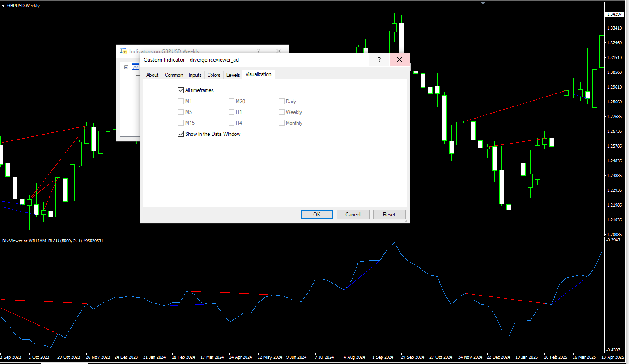
Task: Disable Show in the Data Window
Action: [x=181, y=134]
